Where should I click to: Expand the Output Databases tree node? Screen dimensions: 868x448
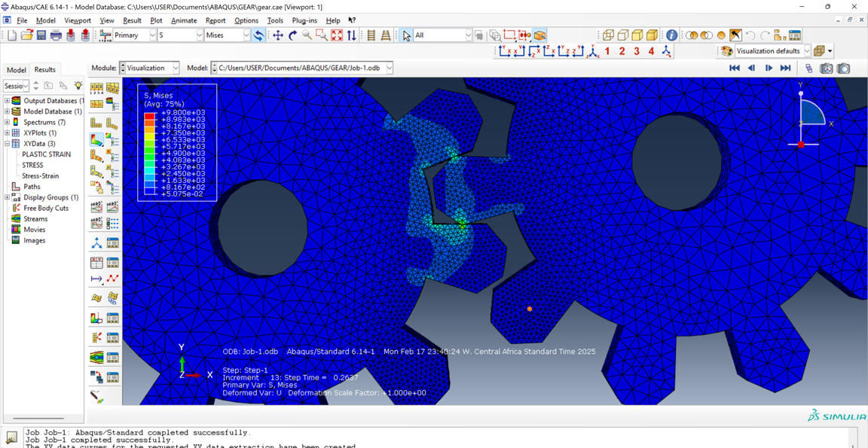[8, 101]
